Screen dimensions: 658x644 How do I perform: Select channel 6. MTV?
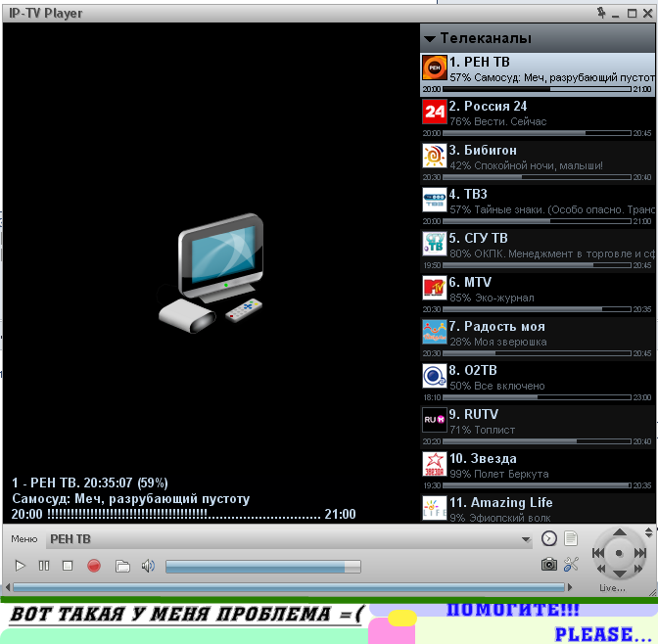tap(538, 294)
